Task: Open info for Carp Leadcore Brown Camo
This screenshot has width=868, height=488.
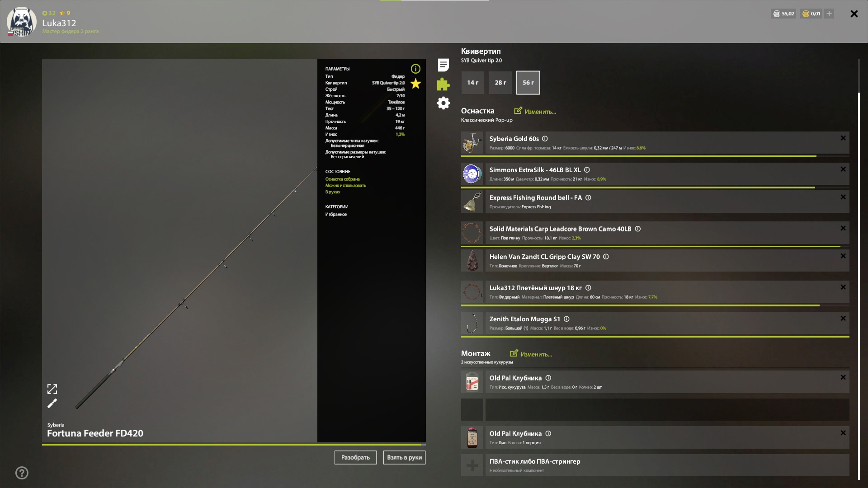Action: (637, 229)
